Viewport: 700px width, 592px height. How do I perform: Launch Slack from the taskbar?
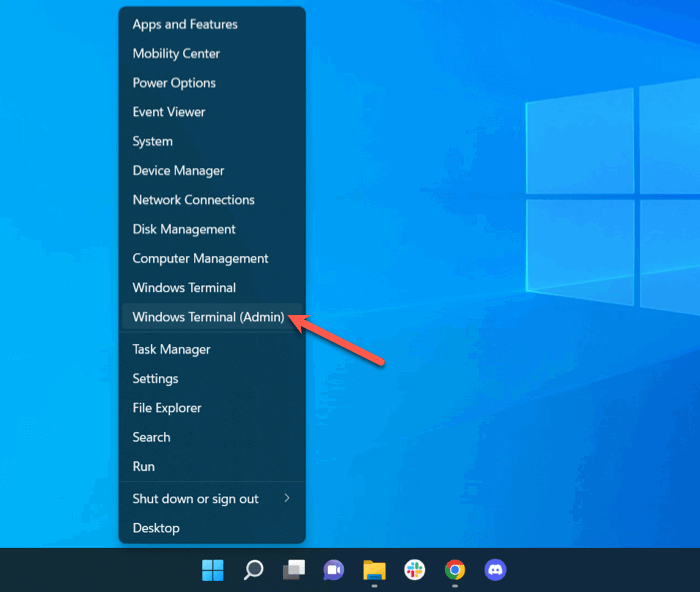pos(414,570)
